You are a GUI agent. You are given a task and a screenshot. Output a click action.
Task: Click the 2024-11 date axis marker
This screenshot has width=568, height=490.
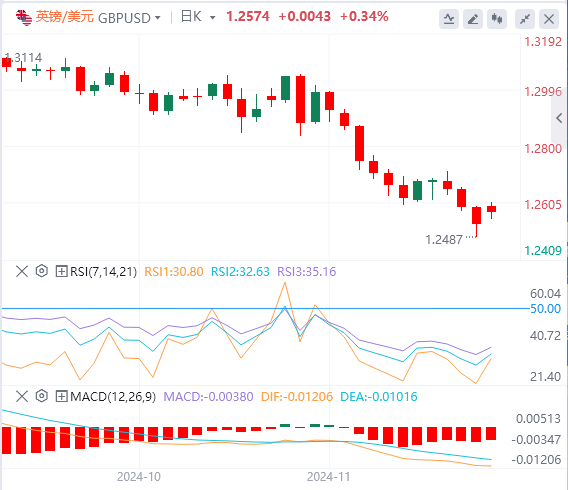[329, 477]
